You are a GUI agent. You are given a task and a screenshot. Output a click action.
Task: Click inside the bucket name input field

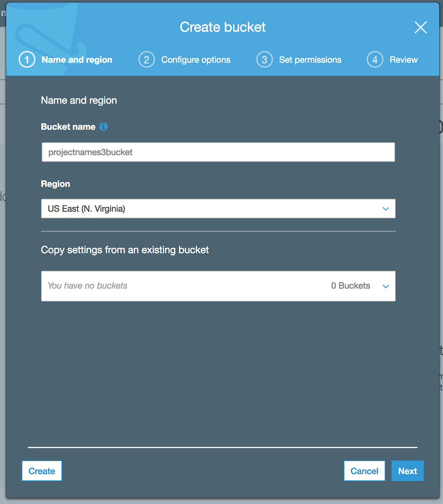point(218,152)
